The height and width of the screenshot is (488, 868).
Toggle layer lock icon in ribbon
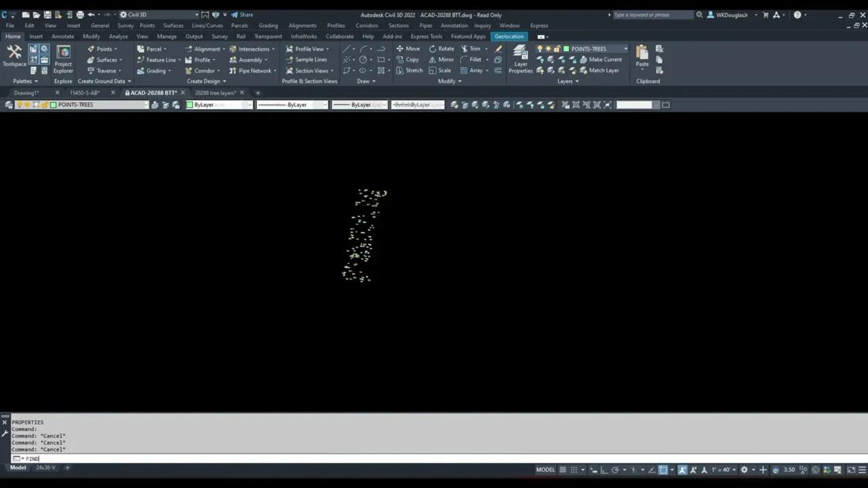pos(557,49)
